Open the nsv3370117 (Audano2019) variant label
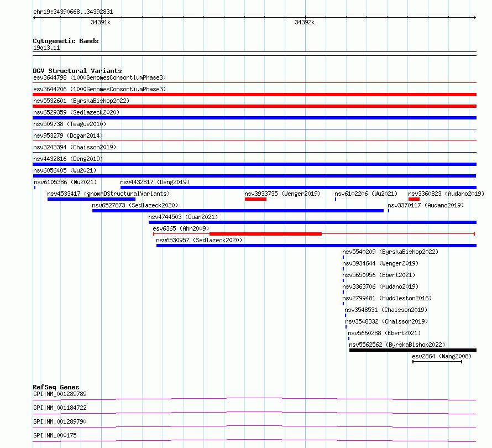Viewport: 492px width, 448px height. click(426, 205)
